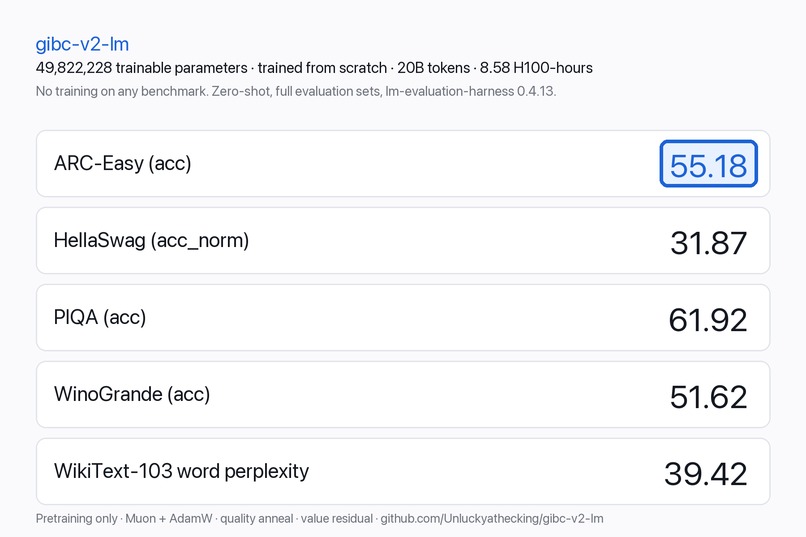Click the 39.42 perplexity value
Viewport: 806px width, 537px height.
[x=706, y=474]
